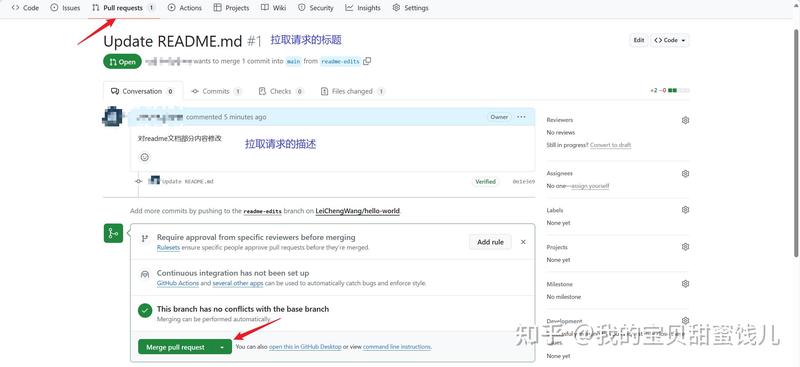Click the assign yourself link
Image resolution: width=800 pixels, height=367 pixels.
[x=590, y=186]
